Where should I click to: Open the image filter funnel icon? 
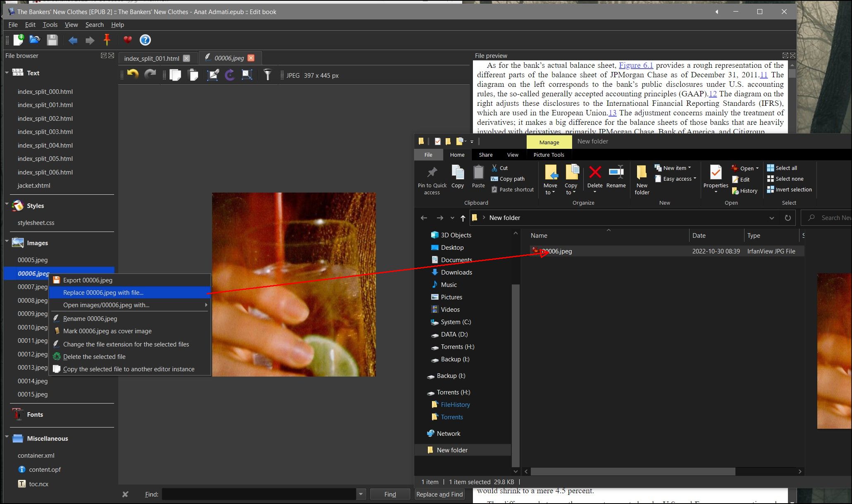tap(267, 75)
